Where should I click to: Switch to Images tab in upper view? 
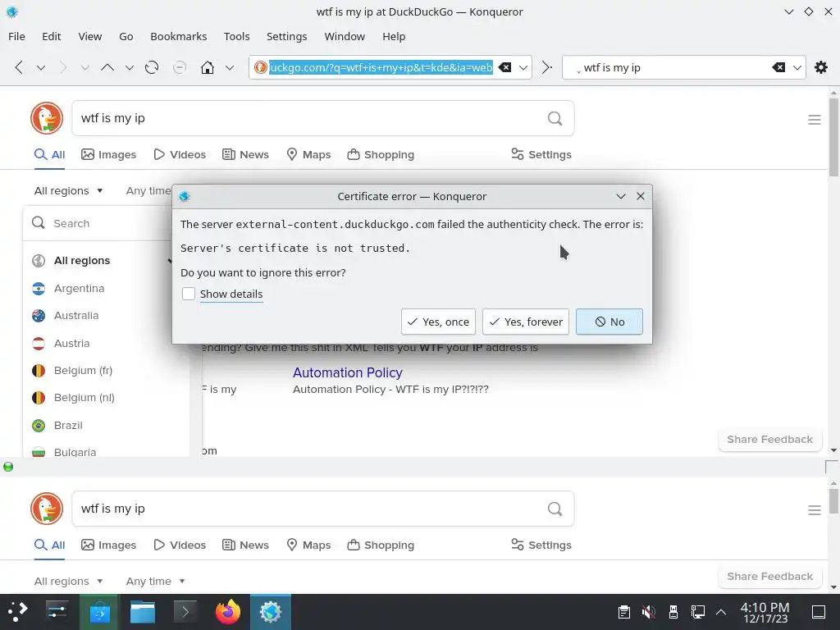point(109,154)
